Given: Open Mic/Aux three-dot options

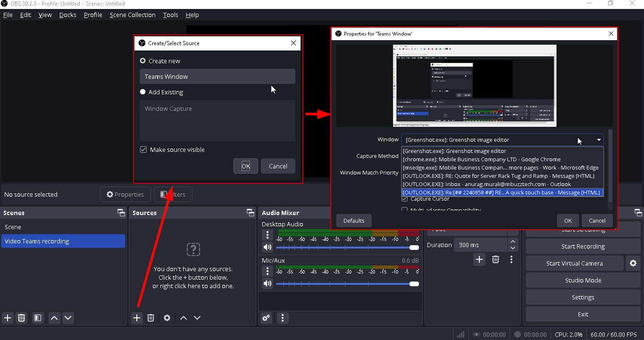Looking at the screenshot, I should (268, 271).
